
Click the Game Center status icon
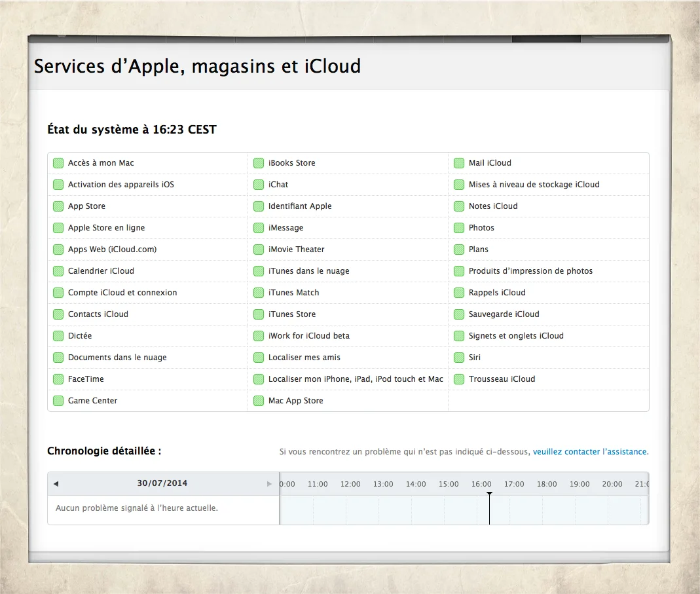pyautogui.click(x=58, y=401)
